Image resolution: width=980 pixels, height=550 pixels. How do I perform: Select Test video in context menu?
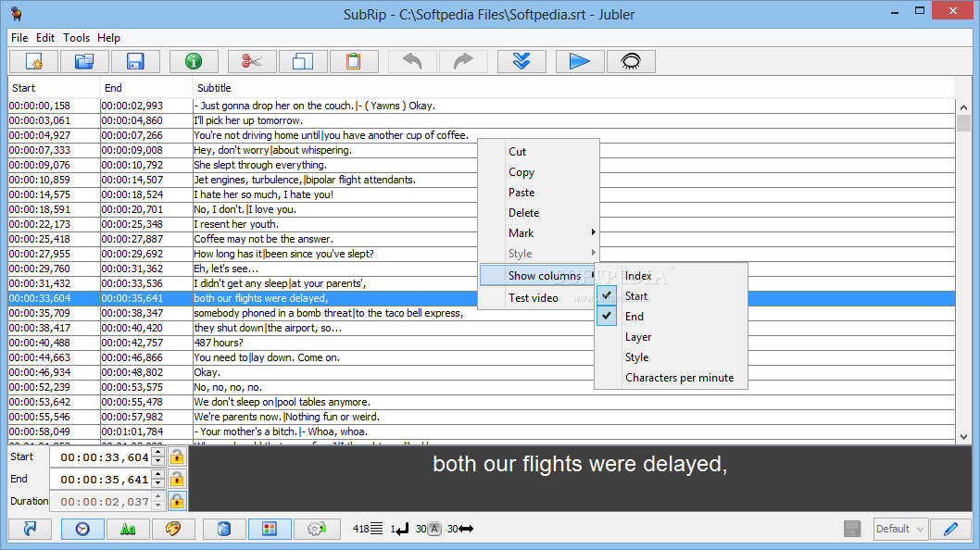[x=539, y=298]
